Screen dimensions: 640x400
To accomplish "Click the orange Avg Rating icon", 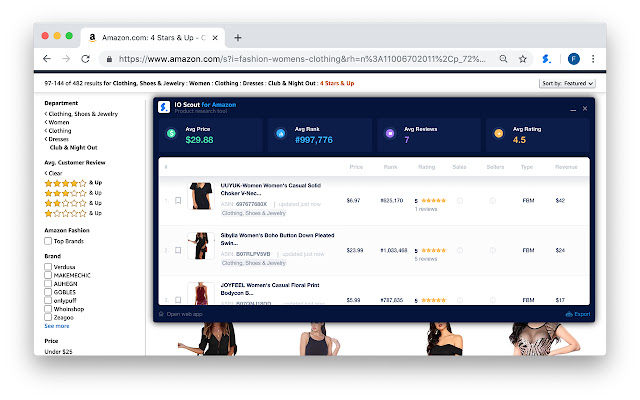I will 499,133.
